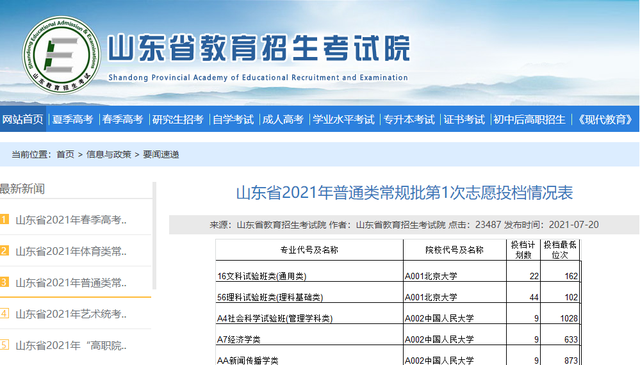
Task: Click 首页 in the breadcrumb
Action: click(65, 154)
